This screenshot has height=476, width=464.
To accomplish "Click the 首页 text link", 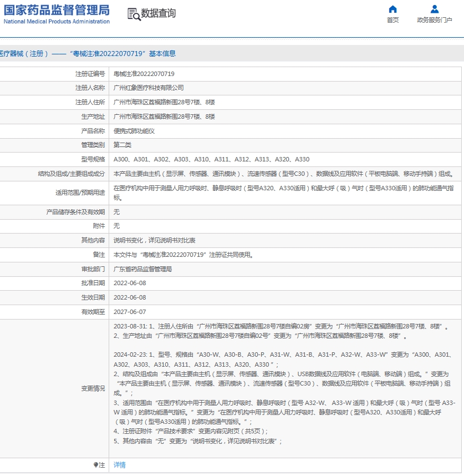I will (x=392, y=20).
